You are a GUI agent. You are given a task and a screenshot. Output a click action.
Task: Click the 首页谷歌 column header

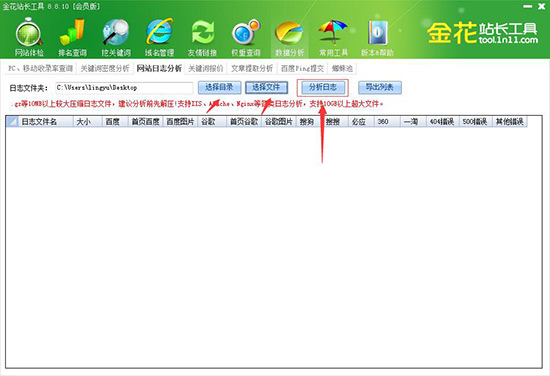tap(244, 122)
